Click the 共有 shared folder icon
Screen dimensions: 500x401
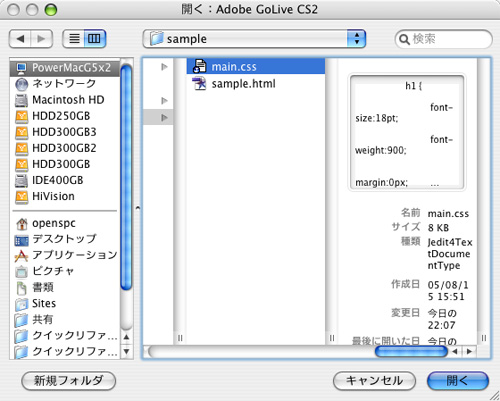[x=21, y=320]
